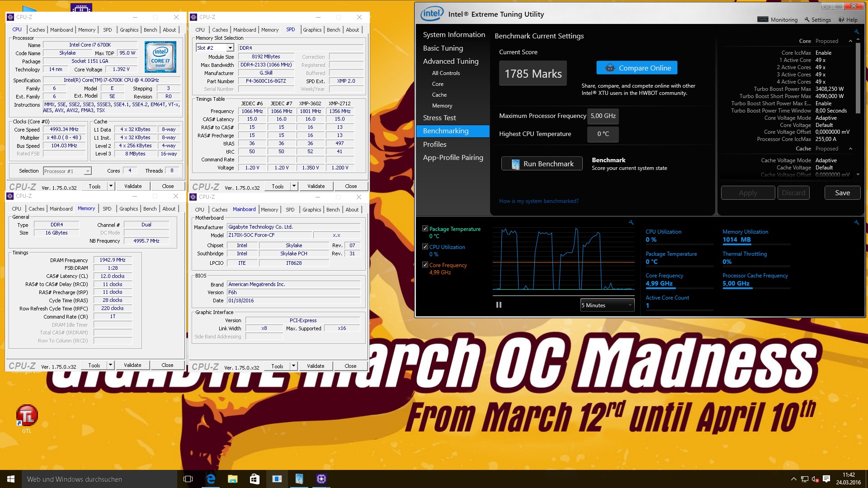Switch to Intel XTU taskbar icon

[299, 479]
